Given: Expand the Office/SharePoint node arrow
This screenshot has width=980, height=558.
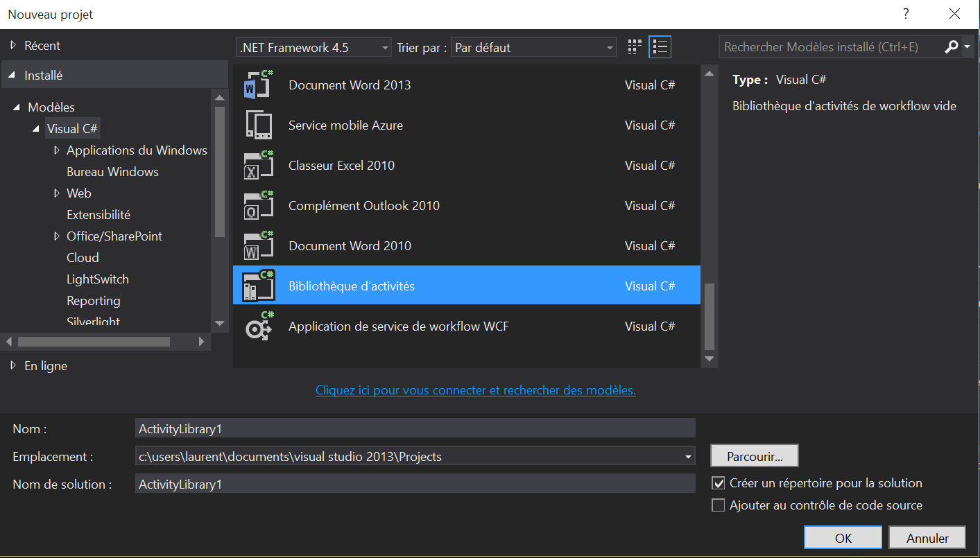Looking at the screenshot, I should pyautogui.click(x=56, y=236).
